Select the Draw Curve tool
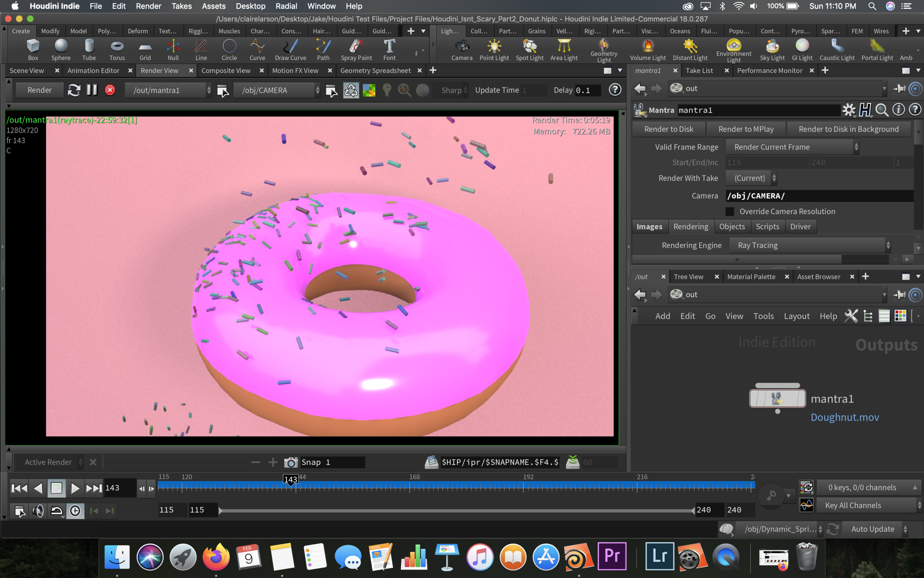Screen dimensions: 924x578 point(290,50)
